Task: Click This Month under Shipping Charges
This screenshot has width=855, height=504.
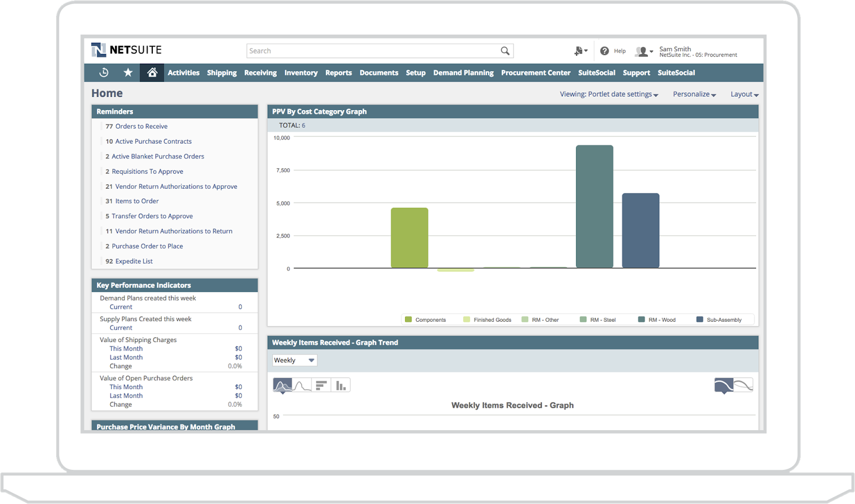Action: coord(126,348)
